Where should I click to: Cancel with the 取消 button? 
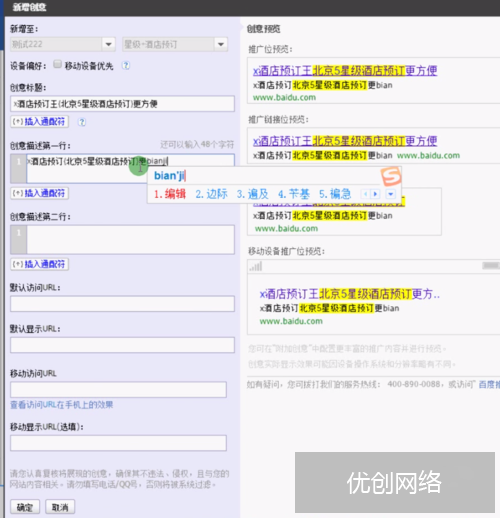(x=60, y=507)
